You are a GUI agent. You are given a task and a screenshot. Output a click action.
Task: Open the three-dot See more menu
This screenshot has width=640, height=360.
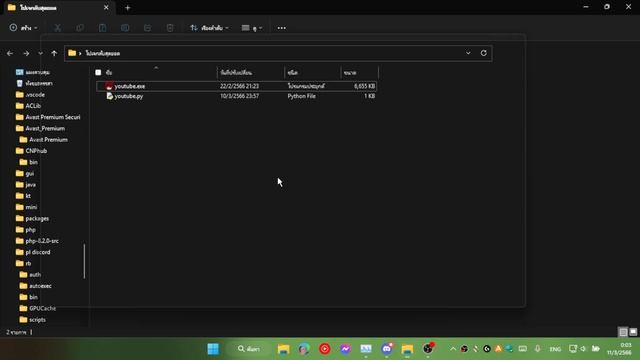(x=282, y=28)
